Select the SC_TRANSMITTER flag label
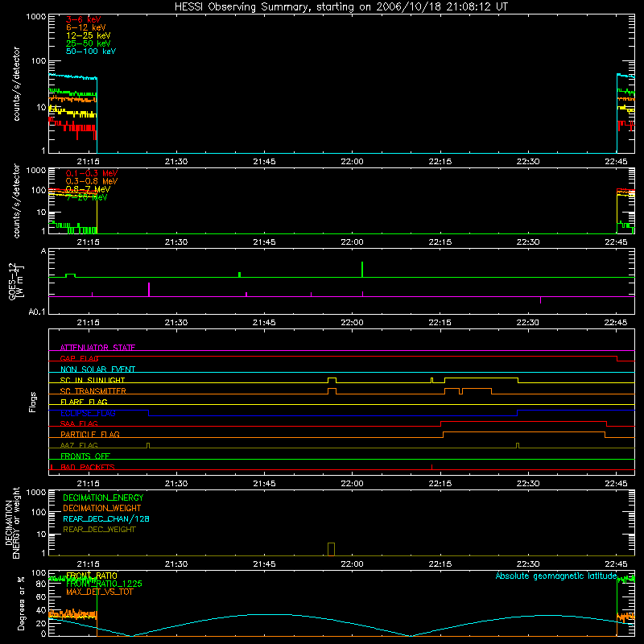This screenshot has width=644, height=644. pyautogui.click(x=93, y=390)
